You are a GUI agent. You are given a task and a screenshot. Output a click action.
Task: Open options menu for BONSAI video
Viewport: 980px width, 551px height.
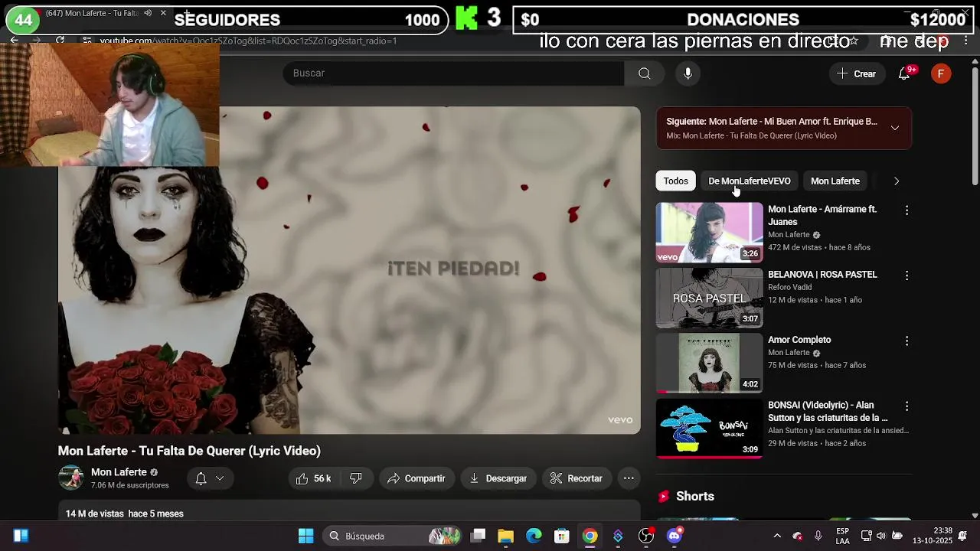(x=906, y=406)
